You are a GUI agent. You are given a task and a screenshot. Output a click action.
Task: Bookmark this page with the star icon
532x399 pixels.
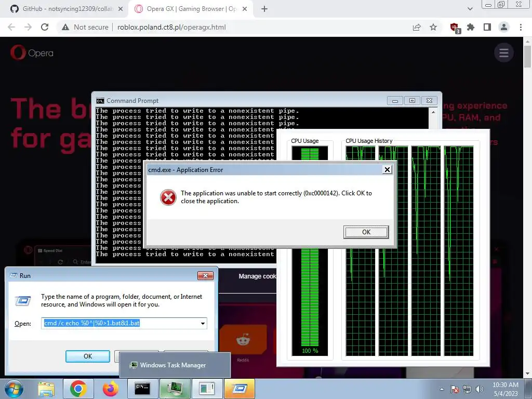[x=433, y=27]
